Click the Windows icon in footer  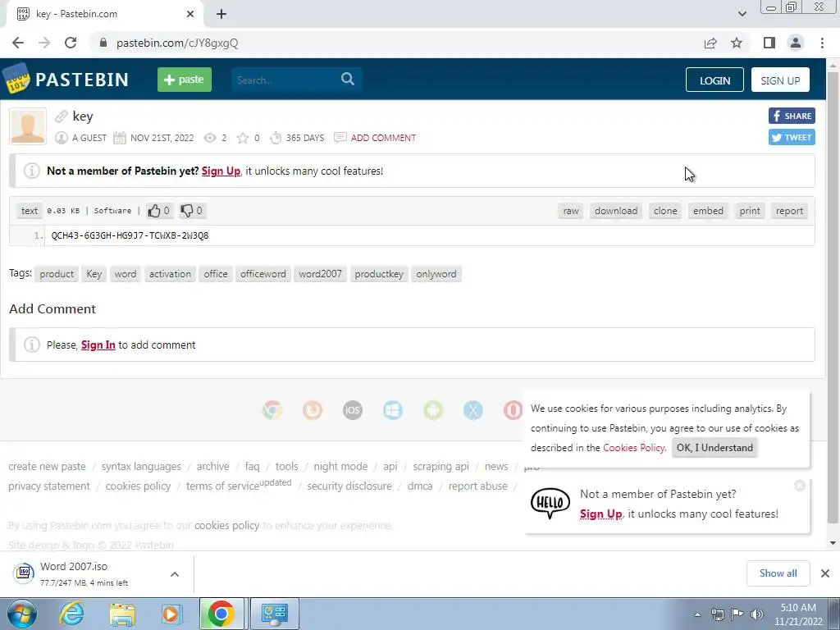click(393, 410)
